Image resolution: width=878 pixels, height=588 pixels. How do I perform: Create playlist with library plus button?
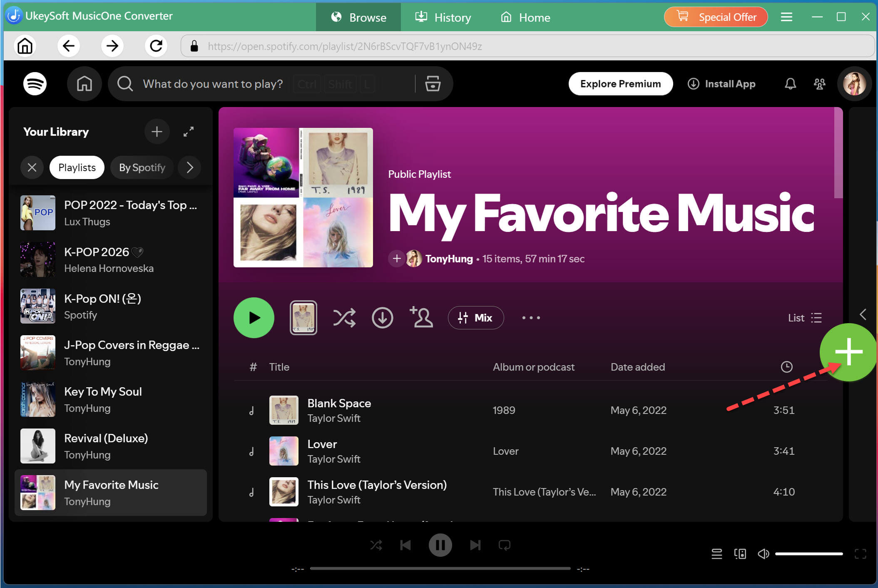(157, 132)
